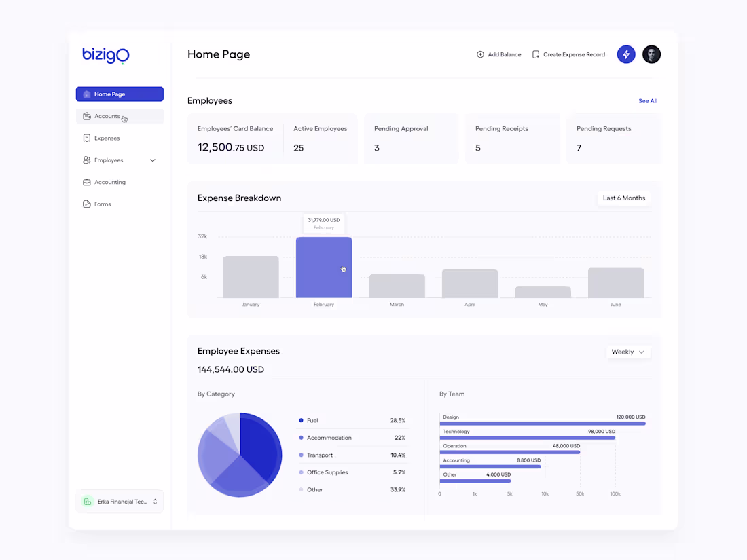Click the Add Balance plus icon

480,54
